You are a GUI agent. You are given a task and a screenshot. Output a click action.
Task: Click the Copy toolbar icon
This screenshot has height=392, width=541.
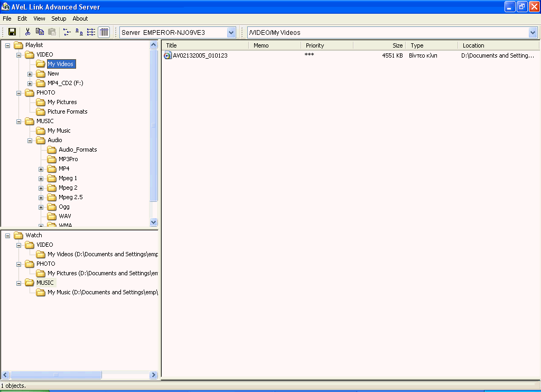[x=40, y=32]
